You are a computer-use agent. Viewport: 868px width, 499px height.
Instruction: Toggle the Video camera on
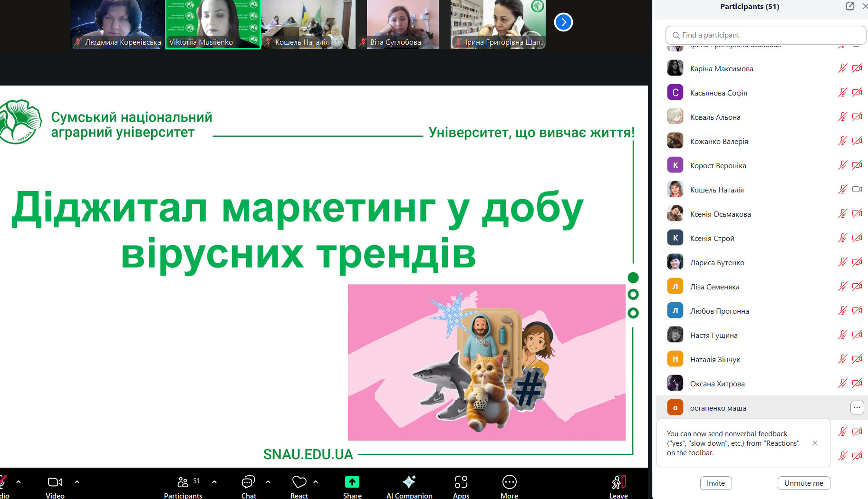[x=55, y=482]
